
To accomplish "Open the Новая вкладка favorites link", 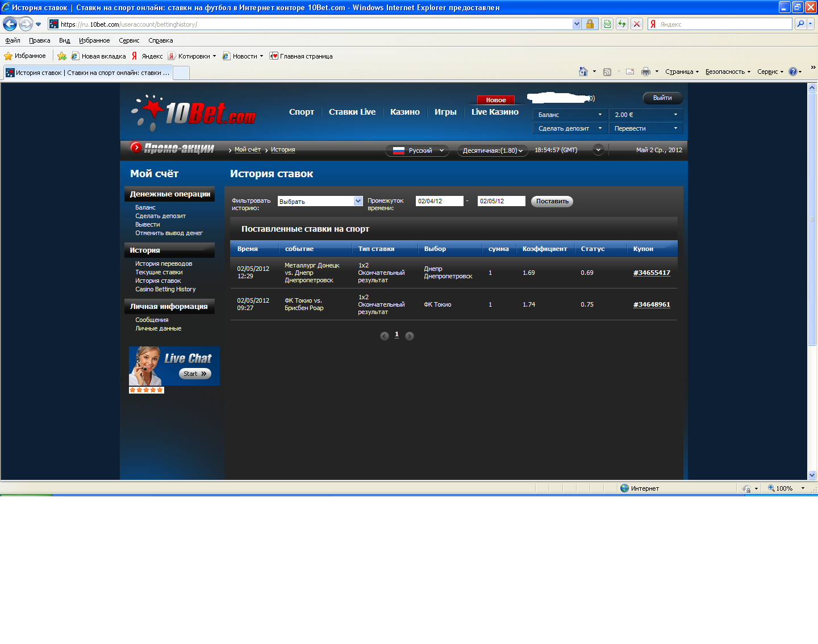I will (x=98, y=56).
